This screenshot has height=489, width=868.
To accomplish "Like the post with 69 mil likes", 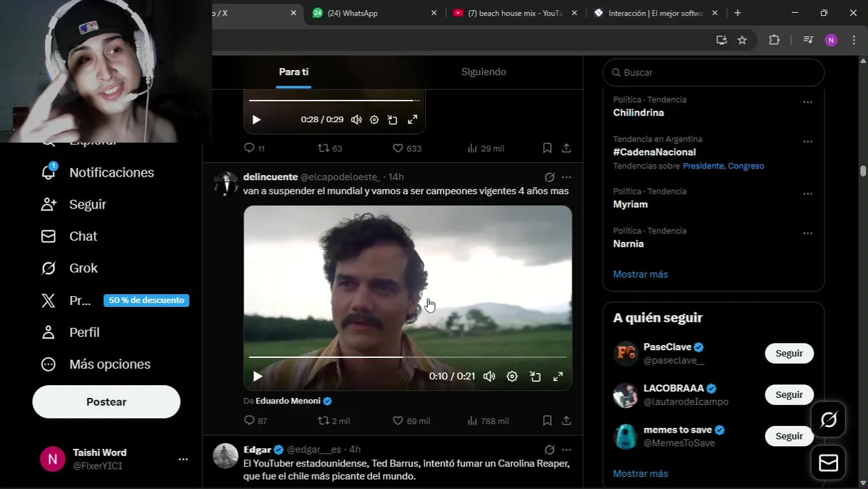I will tap(412, 421).
